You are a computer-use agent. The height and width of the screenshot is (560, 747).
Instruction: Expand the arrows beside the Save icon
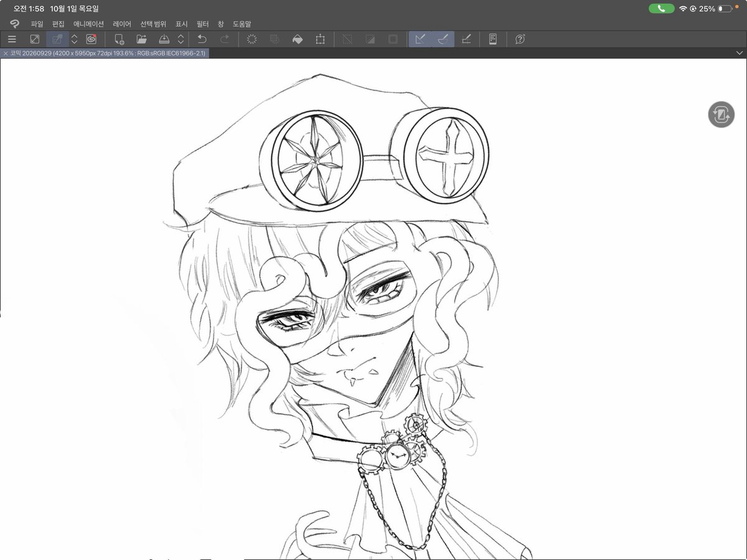(x=181, y=39)
